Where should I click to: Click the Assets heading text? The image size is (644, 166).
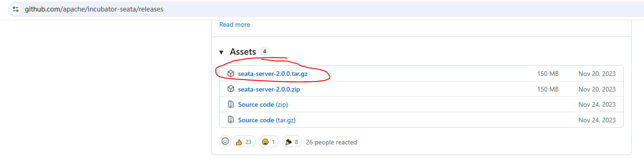243,52
